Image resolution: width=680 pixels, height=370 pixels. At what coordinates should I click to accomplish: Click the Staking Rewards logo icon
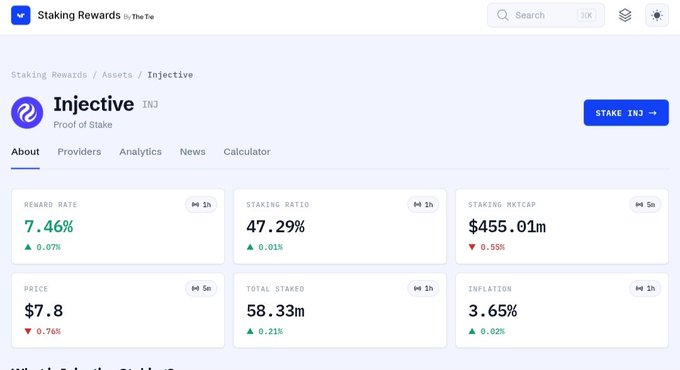pos(20,15)
